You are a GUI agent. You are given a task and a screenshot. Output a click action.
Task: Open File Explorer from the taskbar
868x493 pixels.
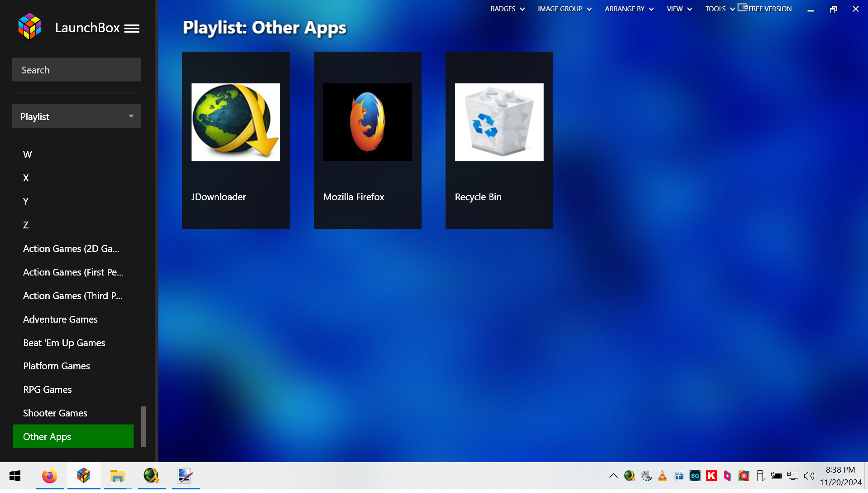[117, 476]
